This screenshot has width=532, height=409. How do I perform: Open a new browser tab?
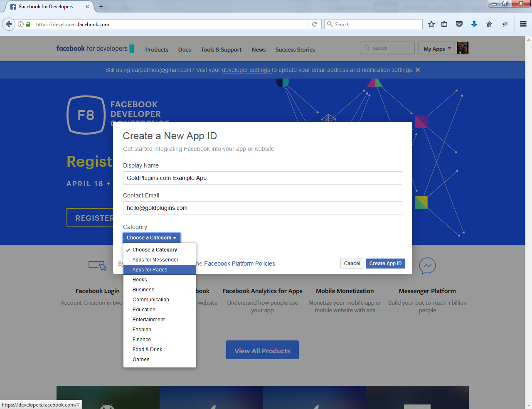(x=101, y=7)
